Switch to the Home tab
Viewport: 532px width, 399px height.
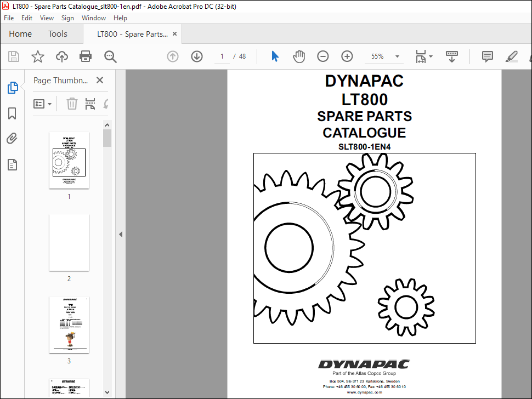[20, 34]
